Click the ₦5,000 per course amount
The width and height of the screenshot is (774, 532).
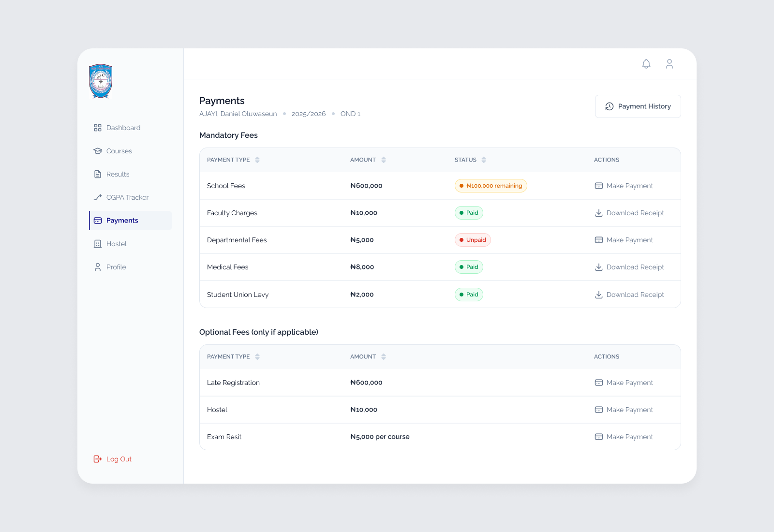click(x=380, y=437)
